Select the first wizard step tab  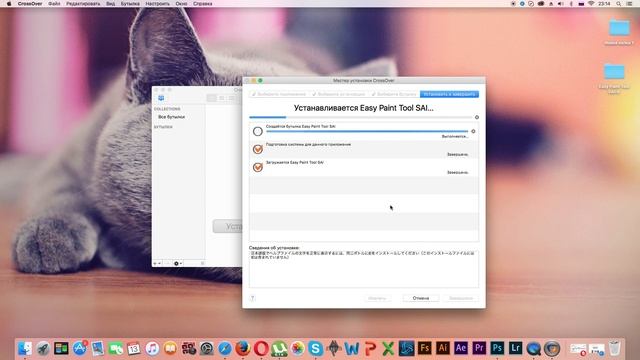tap(279, 94)
